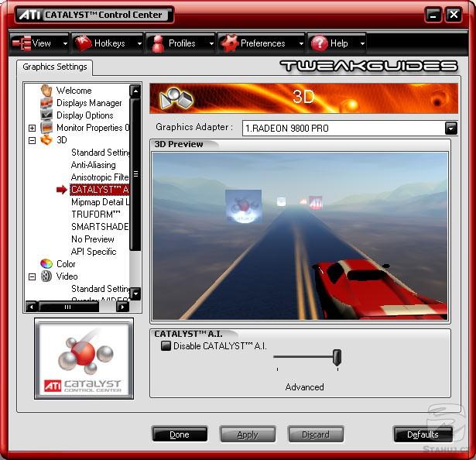Click the ATI Catalyst Control Center logo
The image size is (476, 460).
(x=84, y=359)
